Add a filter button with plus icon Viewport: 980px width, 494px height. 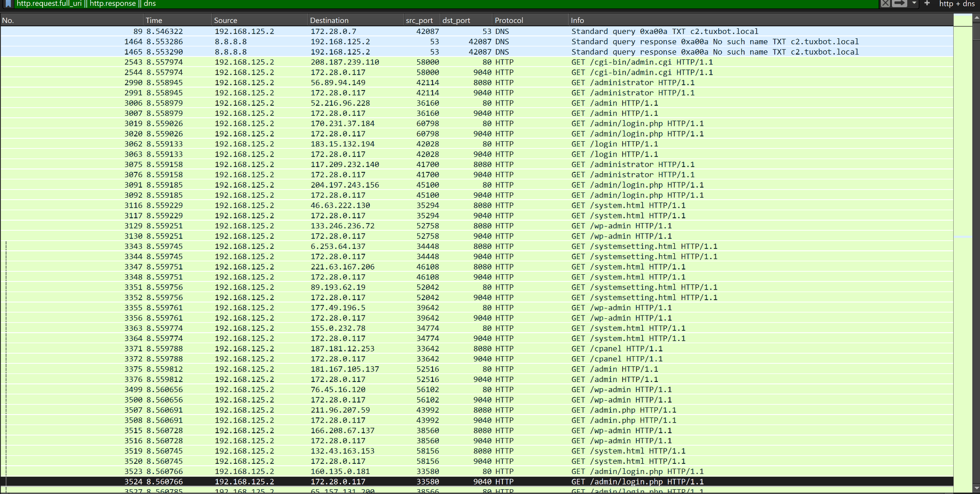tap(927, 4)
